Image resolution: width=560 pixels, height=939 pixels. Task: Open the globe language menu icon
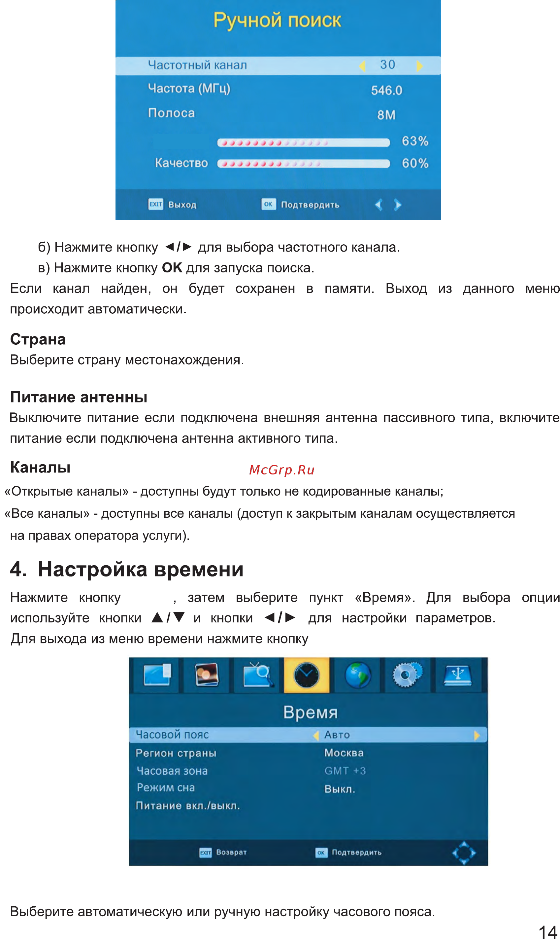click(x=358, y=675)
